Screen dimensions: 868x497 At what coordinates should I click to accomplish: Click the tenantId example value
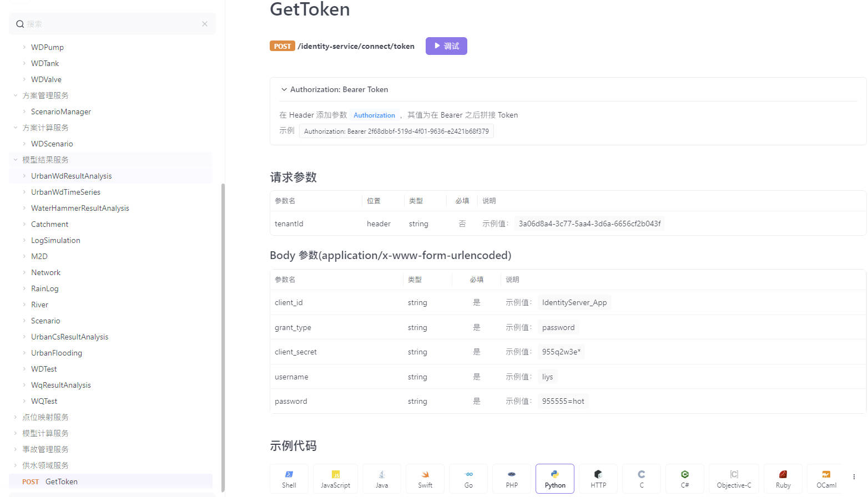[589, 224]
